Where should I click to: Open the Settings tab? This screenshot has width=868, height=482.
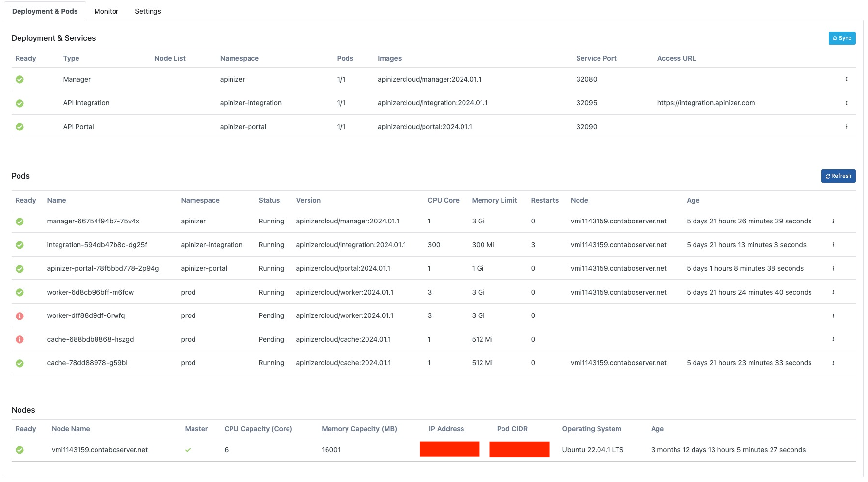tap(148, 11)
